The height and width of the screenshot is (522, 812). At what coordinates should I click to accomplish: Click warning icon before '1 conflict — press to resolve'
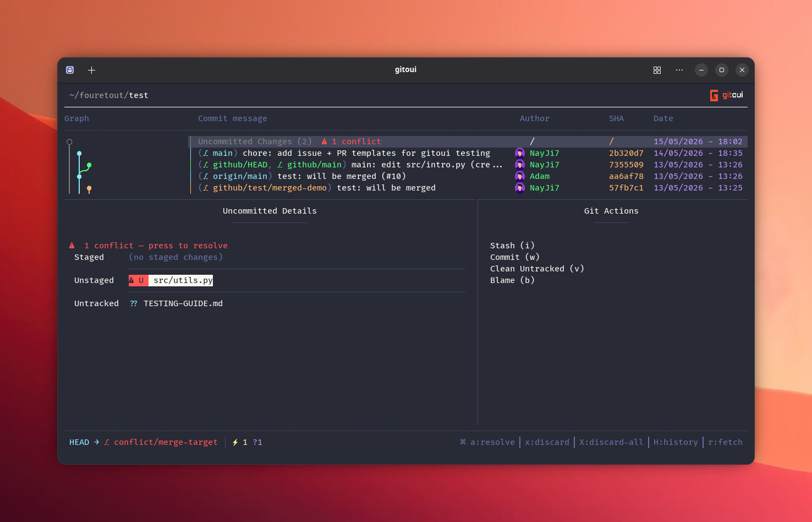click(x=72, y=246)
